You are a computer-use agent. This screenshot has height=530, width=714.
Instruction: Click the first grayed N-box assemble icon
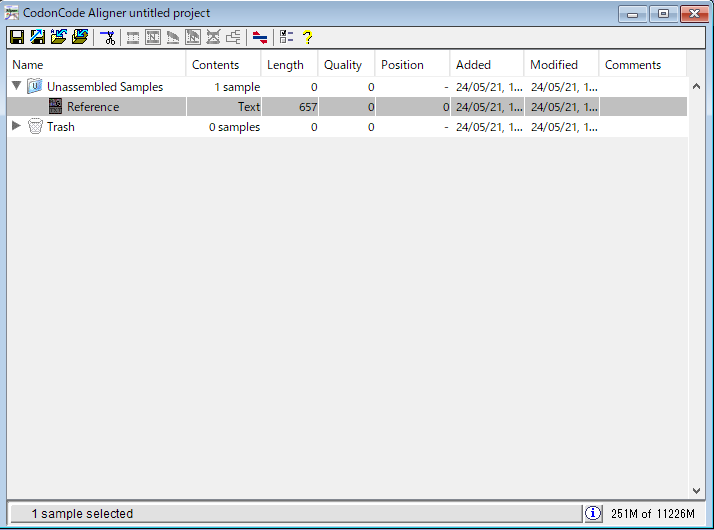point(153,37)
